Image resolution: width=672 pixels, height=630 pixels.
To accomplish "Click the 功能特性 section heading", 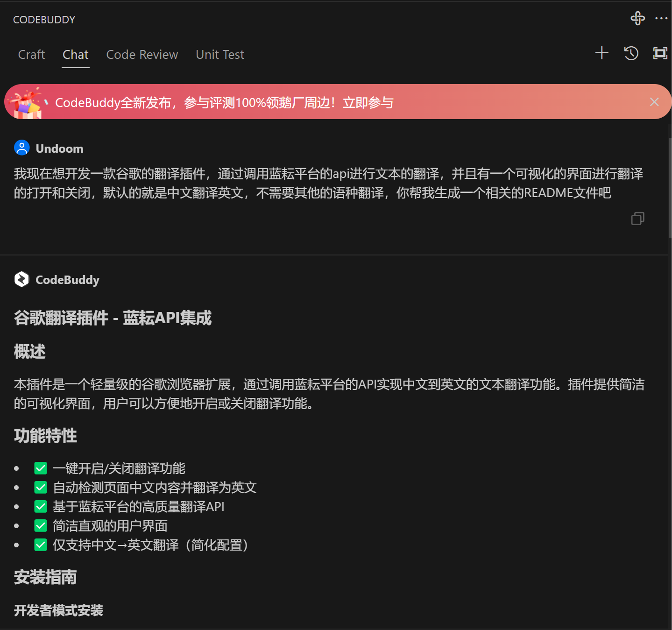I will [45, 435].
